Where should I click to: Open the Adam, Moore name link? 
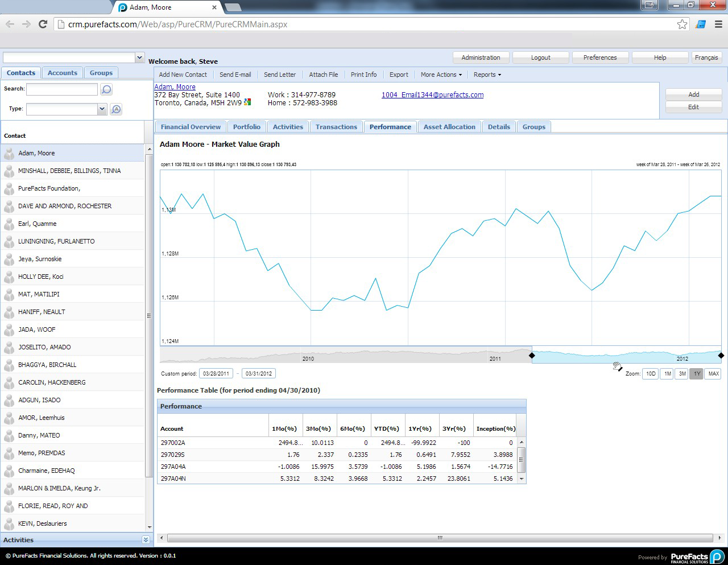point(175,87)
